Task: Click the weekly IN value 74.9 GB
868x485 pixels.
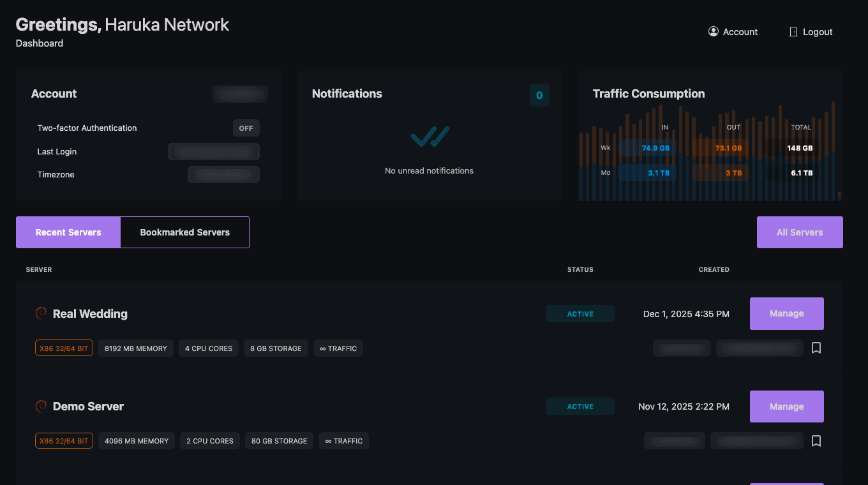Action: point(655,148)
